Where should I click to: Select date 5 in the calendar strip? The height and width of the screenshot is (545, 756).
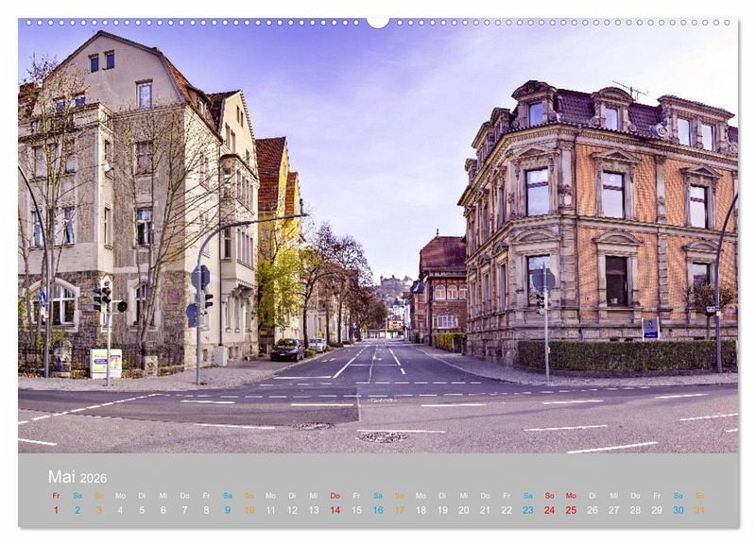pyautogui.click(x=142, y=510)
